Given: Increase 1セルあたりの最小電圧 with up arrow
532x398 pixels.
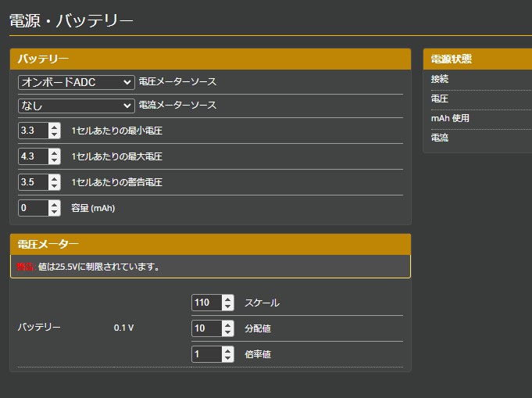Looking at the screenshot, I should point(54,127).
